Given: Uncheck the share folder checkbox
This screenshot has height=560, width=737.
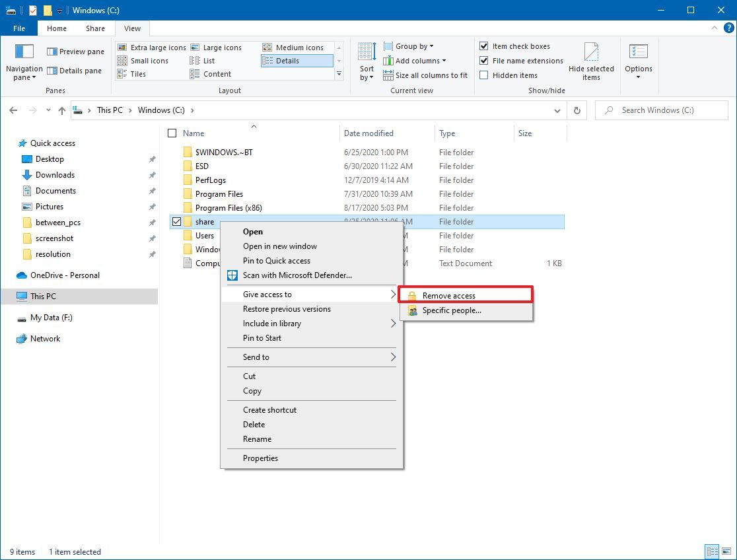Looking at the screenshot, I should point(176,221).
